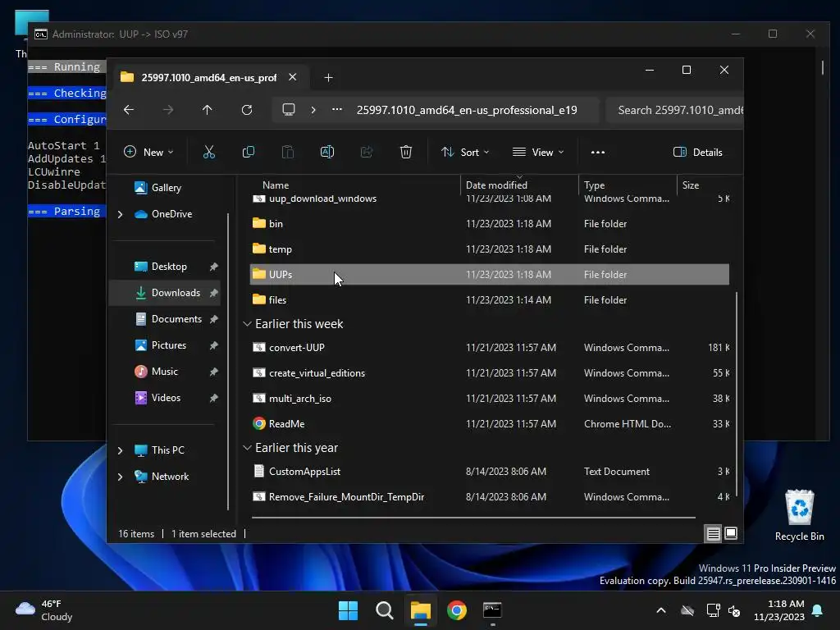
Task: Click the address bar folder path
Action: tap(467, 110)
